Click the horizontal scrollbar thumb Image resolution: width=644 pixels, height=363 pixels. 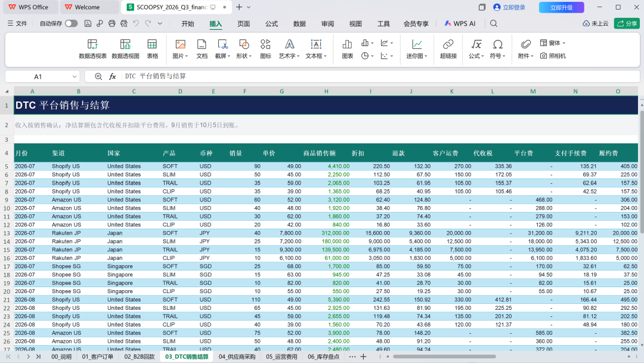(x=444, y=356)
